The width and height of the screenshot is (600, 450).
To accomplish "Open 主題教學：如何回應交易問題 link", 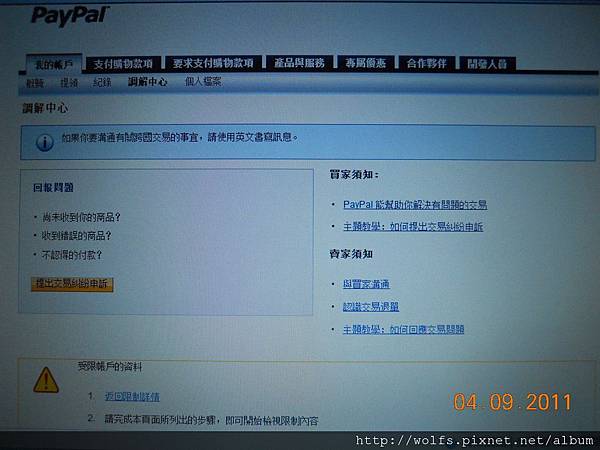I will 403,329.
